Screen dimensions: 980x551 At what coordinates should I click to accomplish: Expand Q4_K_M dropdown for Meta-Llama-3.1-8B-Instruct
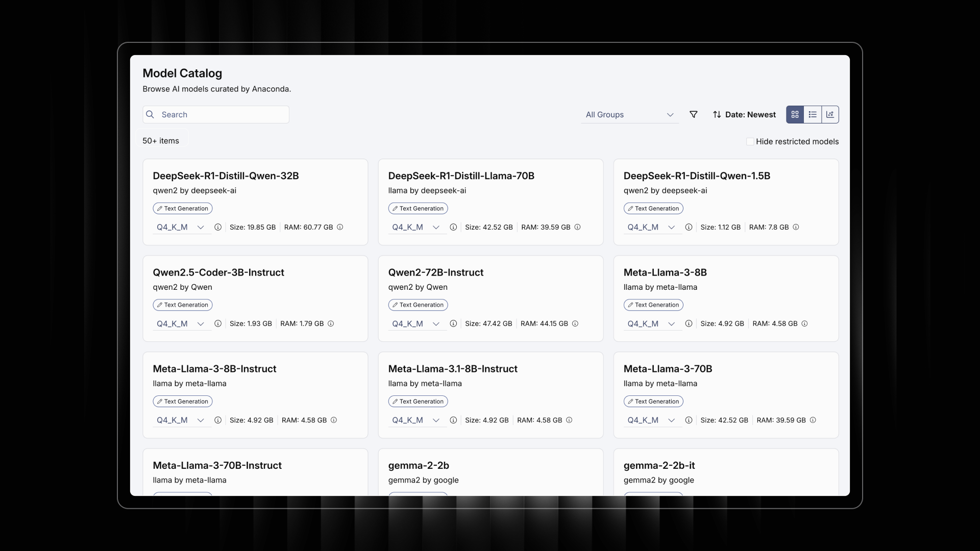(x=417, y=420)
